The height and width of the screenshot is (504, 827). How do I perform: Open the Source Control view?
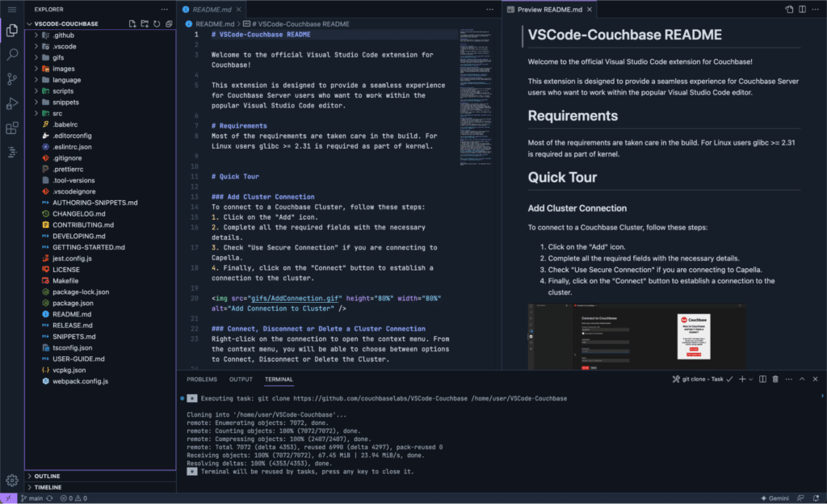pyautogui.click(x=10, y=78)
